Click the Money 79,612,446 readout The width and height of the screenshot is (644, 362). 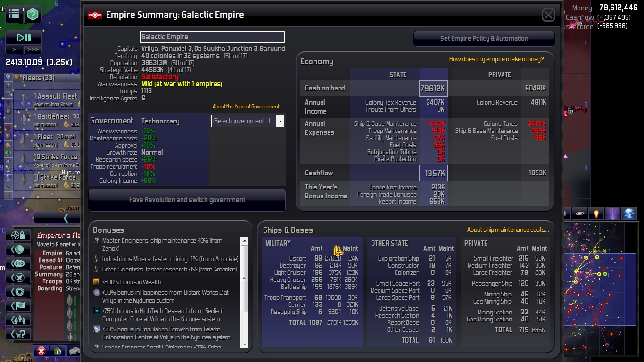604,8
